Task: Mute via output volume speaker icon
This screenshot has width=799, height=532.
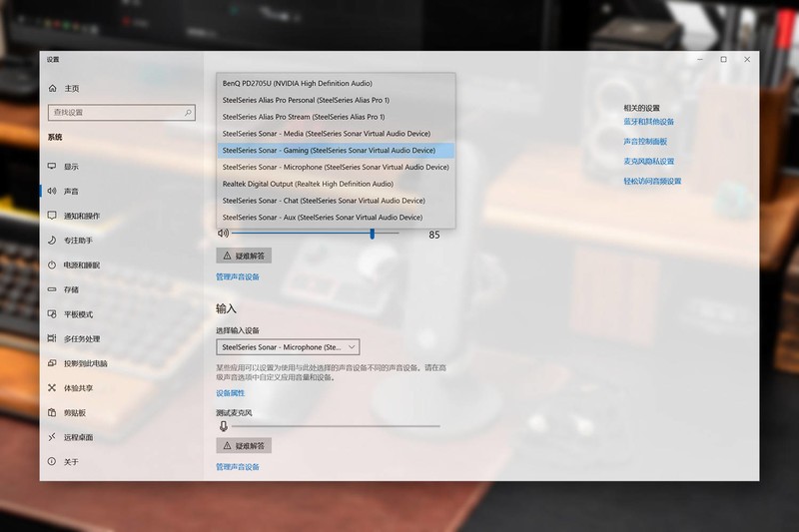Action: 223,234
